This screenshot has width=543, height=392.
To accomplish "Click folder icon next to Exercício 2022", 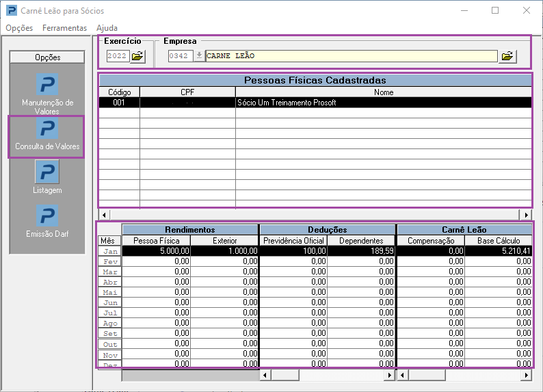I will click(x=137, y=56).
